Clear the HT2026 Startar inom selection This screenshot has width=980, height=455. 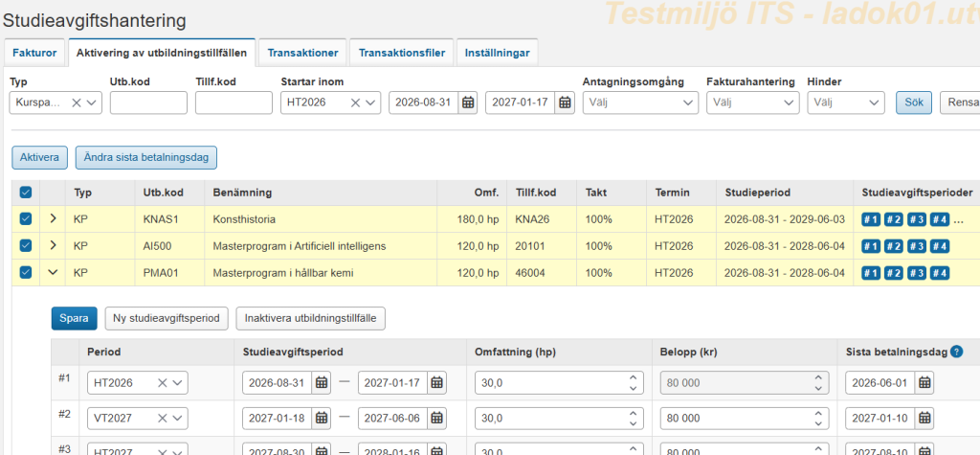tap(355, 102)
